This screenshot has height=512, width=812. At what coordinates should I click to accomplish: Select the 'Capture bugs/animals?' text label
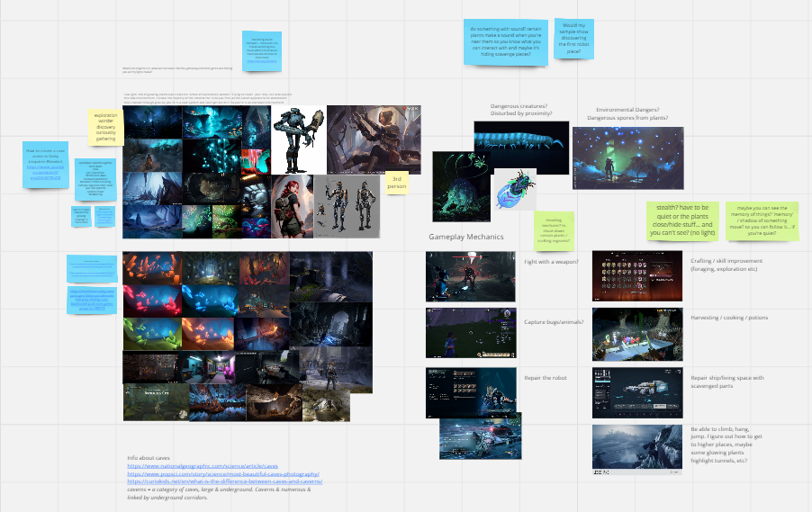coord(554,322)
